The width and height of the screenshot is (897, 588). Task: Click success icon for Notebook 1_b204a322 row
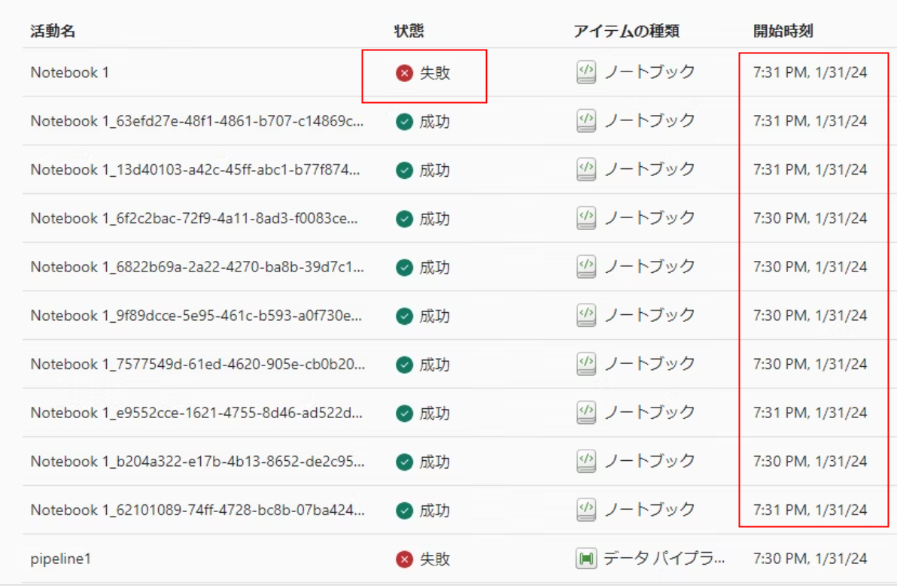click(x=404, y=462)
